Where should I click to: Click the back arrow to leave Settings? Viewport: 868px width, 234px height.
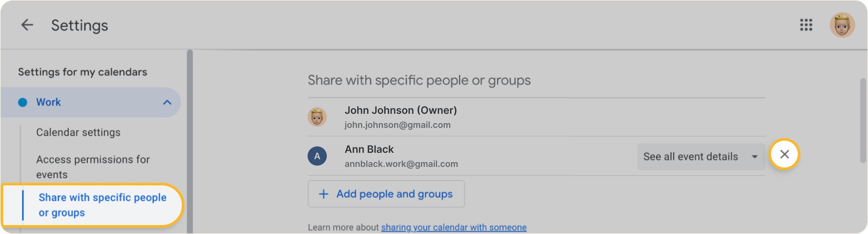tap(26, 25)
